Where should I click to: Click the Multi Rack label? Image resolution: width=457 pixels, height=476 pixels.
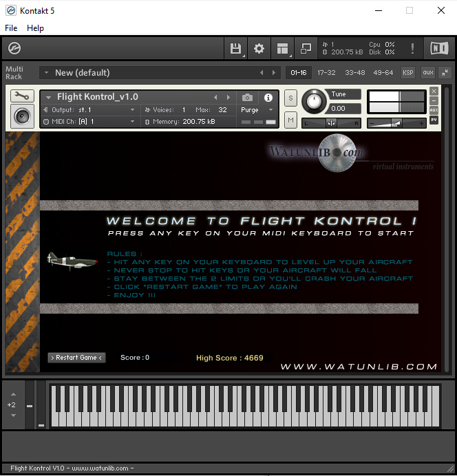pyautogui.click(x=14, y=73)
